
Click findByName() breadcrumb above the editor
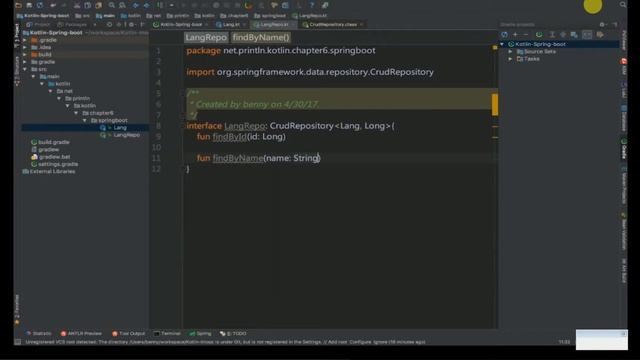click(261, 37)
